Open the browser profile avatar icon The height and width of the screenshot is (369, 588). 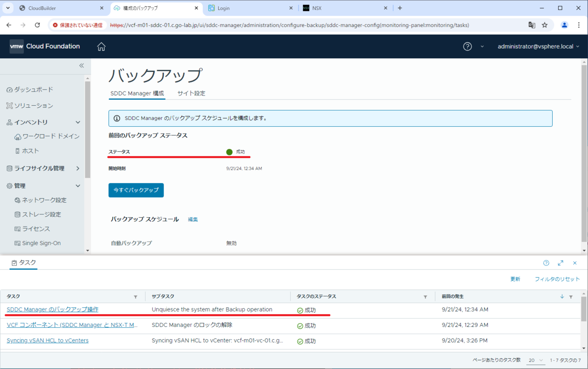(x=564, y=25)
